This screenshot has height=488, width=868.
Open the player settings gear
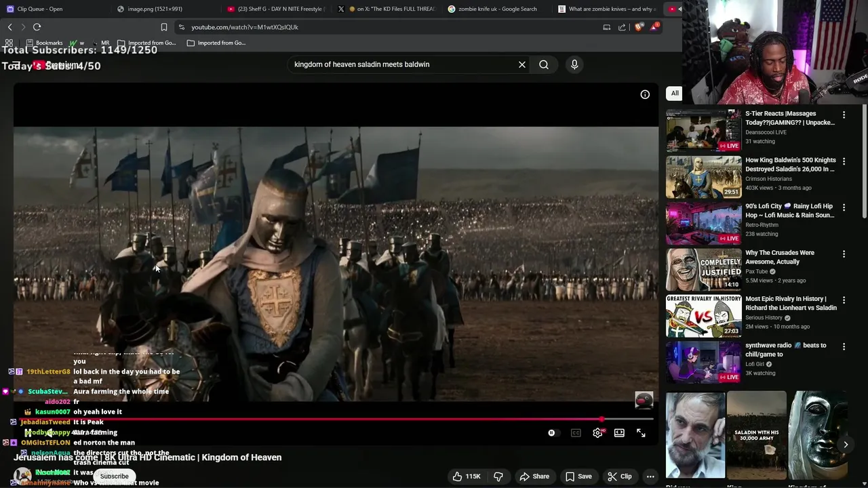[x=597, y=432]
